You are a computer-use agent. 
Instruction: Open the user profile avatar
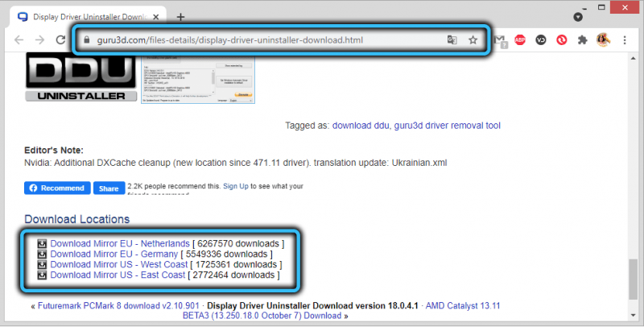[603, 39]
